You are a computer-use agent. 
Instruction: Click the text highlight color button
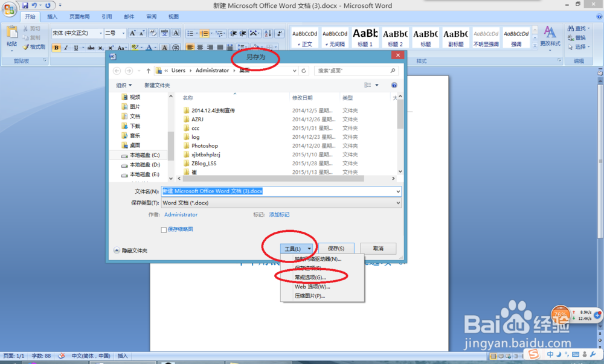[135, 48]
